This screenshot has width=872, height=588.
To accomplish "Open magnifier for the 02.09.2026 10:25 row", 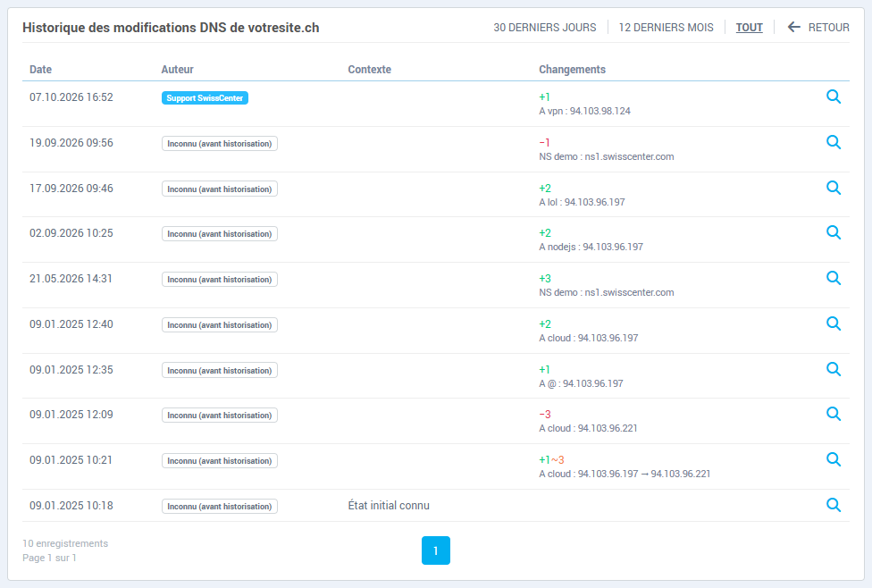I will coord(833,232).
